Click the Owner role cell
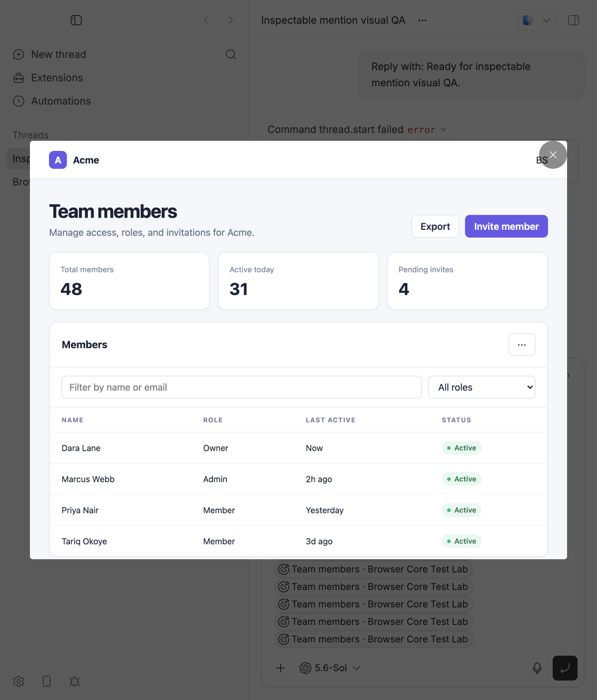Screen dimensions: 597x700 click(216, 448)
